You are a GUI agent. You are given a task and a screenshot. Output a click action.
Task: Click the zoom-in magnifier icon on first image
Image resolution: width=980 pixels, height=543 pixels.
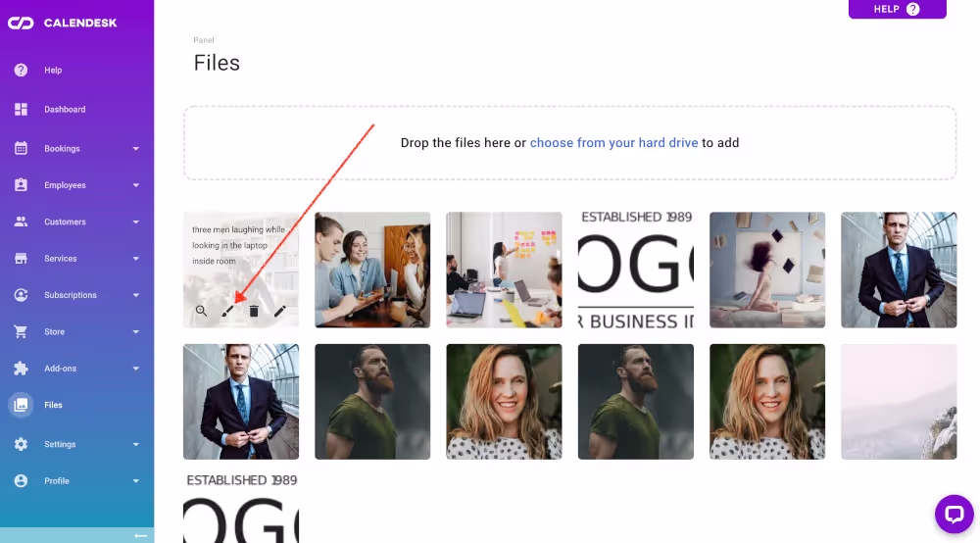pos(201,311)
